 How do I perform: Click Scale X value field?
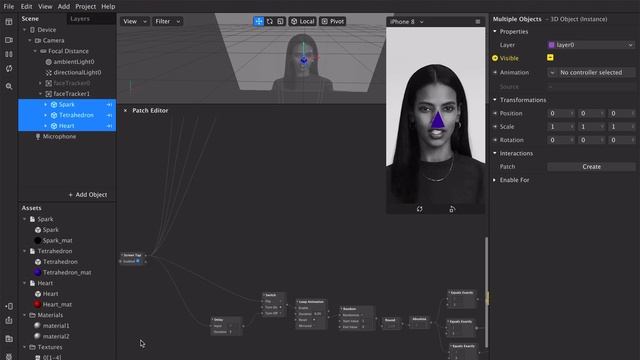561,127
